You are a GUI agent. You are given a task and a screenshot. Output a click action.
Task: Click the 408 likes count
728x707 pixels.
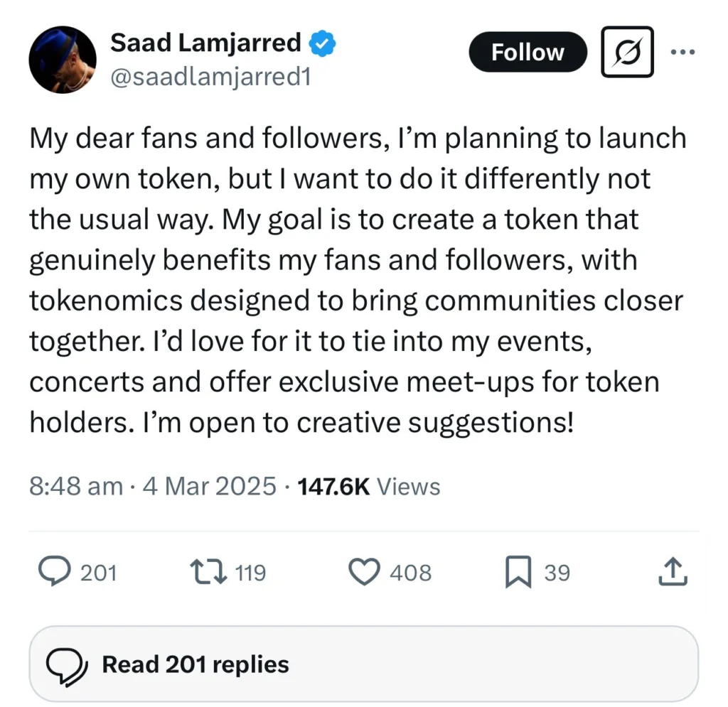(410, 573)
